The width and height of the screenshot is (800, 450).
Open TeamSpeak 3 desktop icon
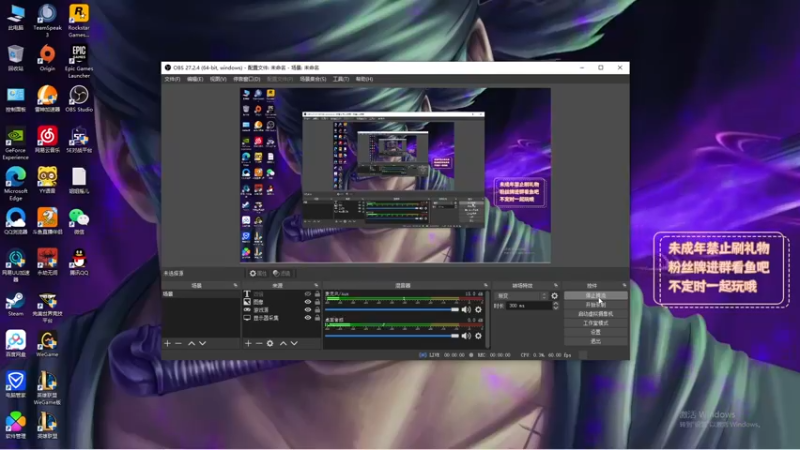point(47,20)
